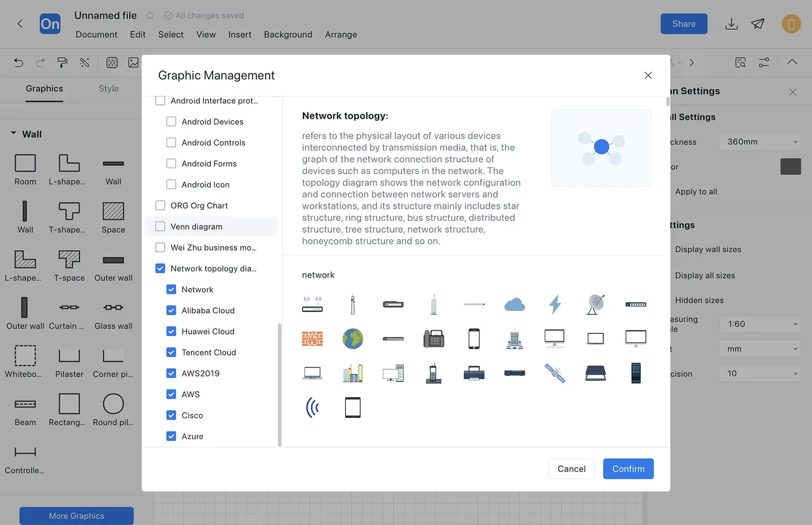The image size is (812, 525).
Task: Open the Arrange menu
Action: (x=341, y=35)
